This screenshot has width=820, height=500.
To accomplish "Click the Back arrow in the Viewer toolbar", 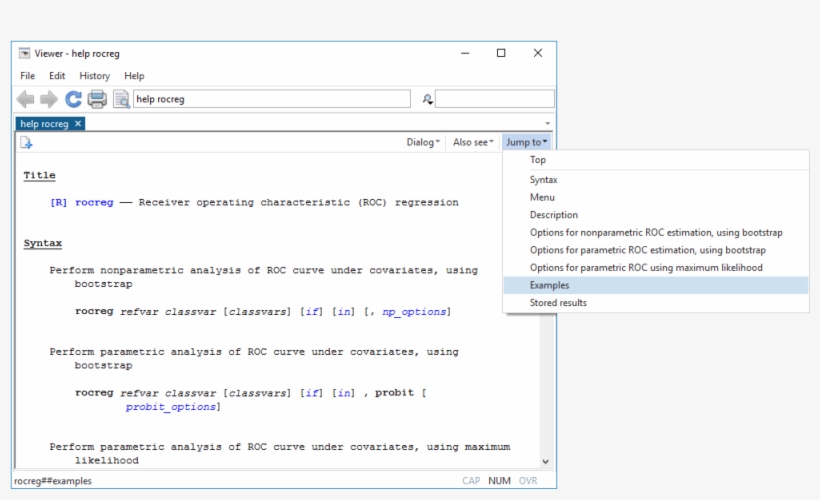I will [25, 99].
